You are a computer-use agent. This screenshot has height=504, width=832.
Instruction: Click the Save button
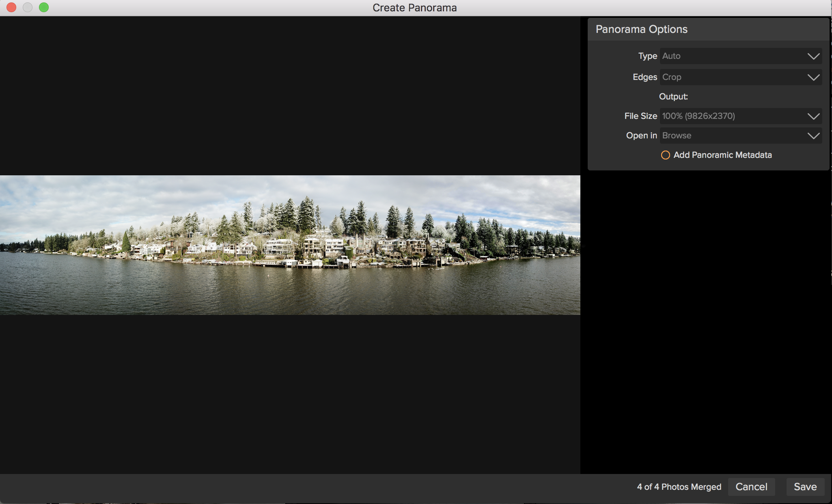pyautogui.click(x=805, y=487)
